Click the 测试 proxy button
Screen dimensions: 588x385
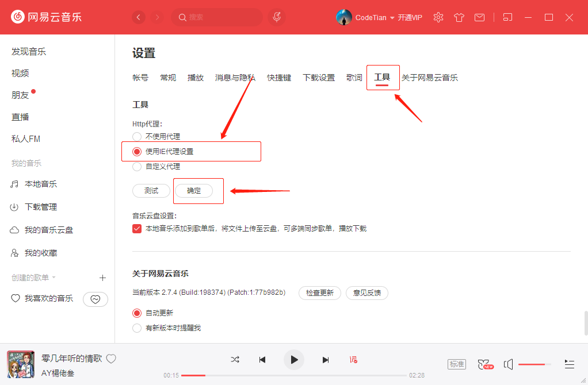tap(151, 191)
